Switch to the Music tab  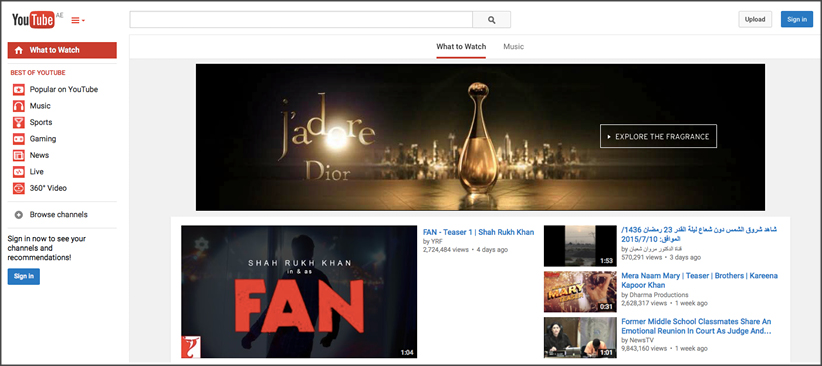513,47
